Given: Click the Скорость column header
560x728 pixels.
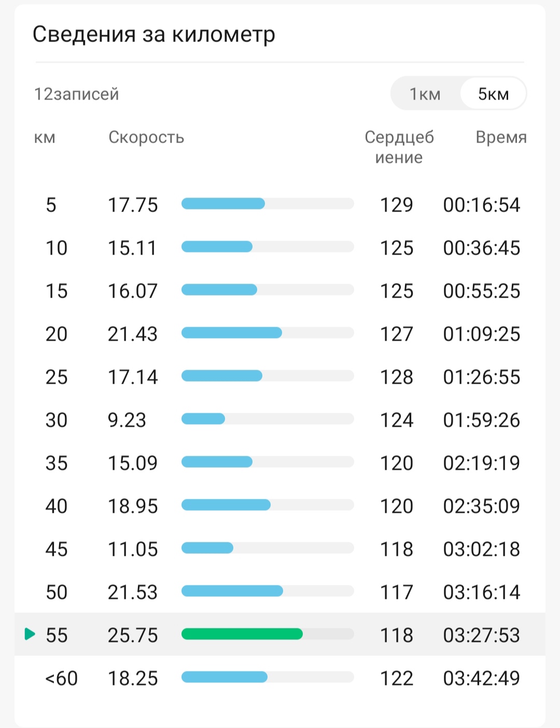Looking at the screenshot, I should pos(146,137).
